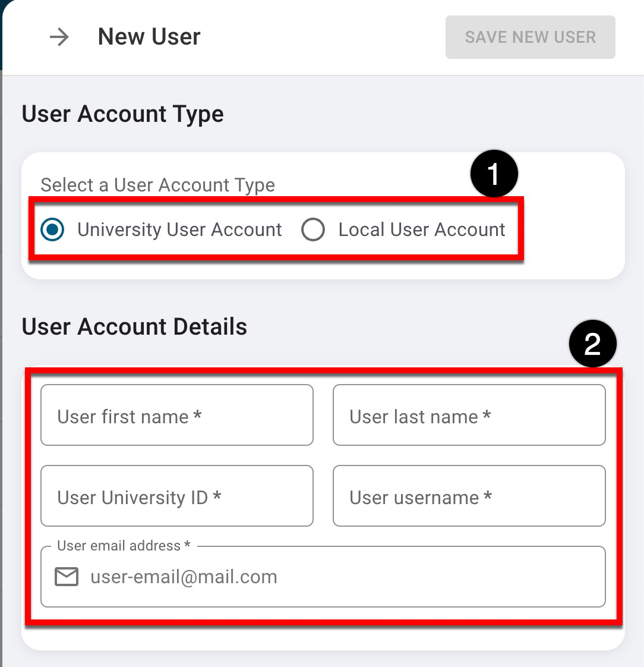Focus the User last name field
Image resolution: width=644 pixels, height=667 pixels.
pyautogui.click(x=469, y=416)
